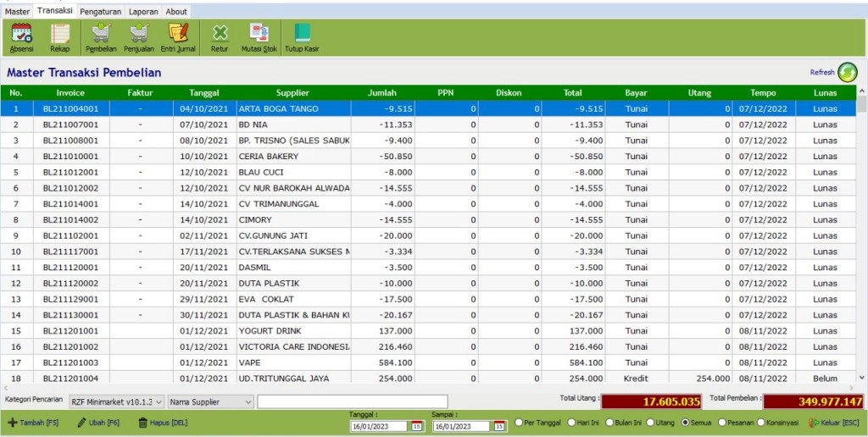Click the Sampai end date field
The image size is (868, 437).
click(x=462, y=427)
